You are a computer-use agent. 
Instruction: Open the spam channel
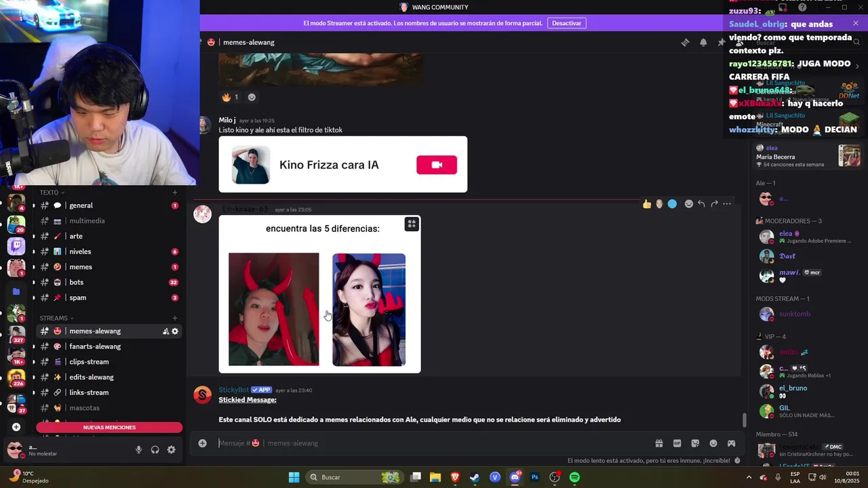pos(108,298)
